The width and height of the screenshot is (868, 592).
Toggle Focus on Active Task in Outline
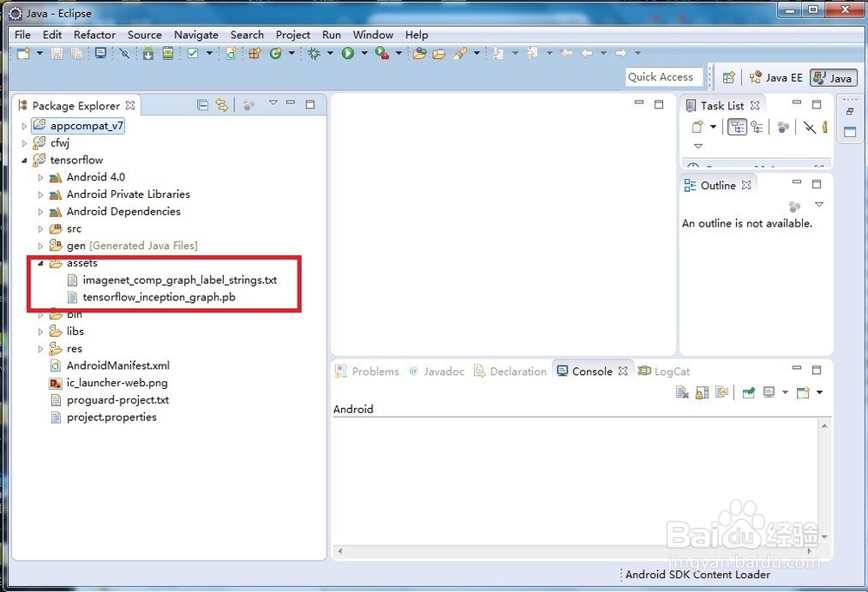794,207
